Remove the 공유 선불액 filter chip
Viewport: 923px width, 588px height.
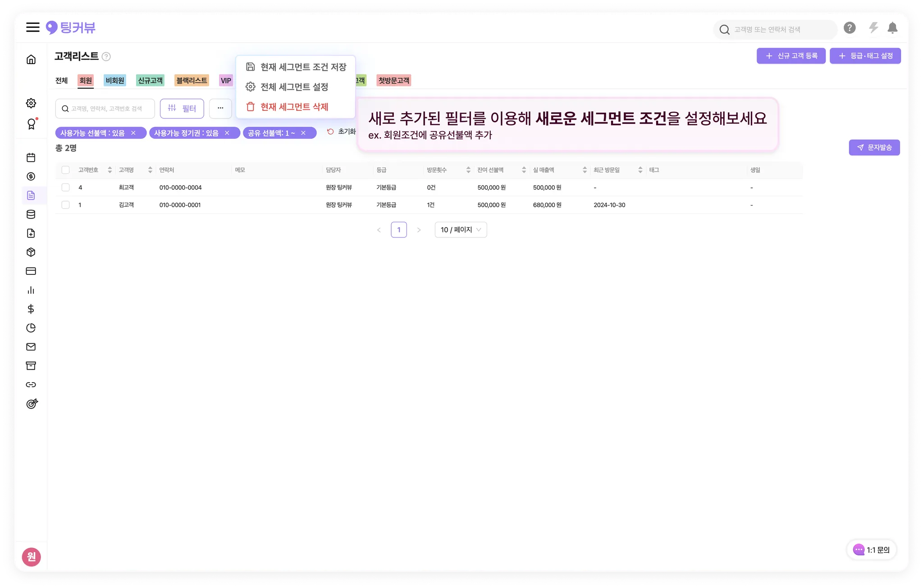303,133
